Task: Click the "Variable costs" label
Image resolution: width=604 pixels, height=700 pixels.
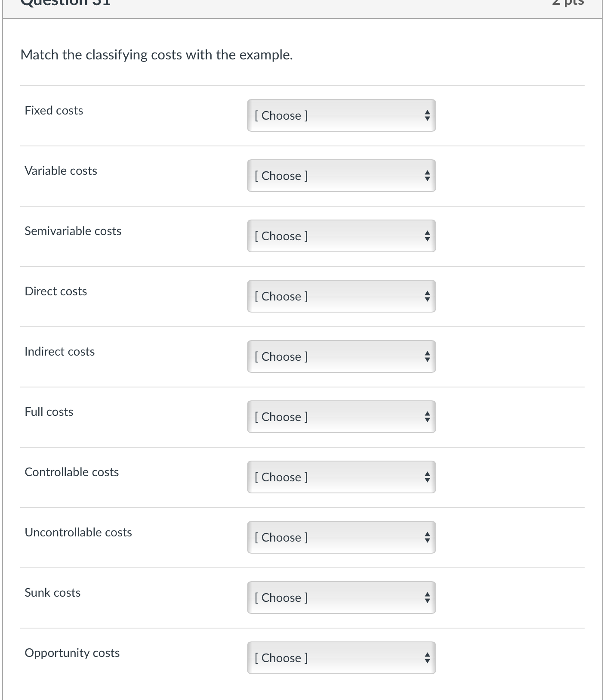Action: point(61,171)
